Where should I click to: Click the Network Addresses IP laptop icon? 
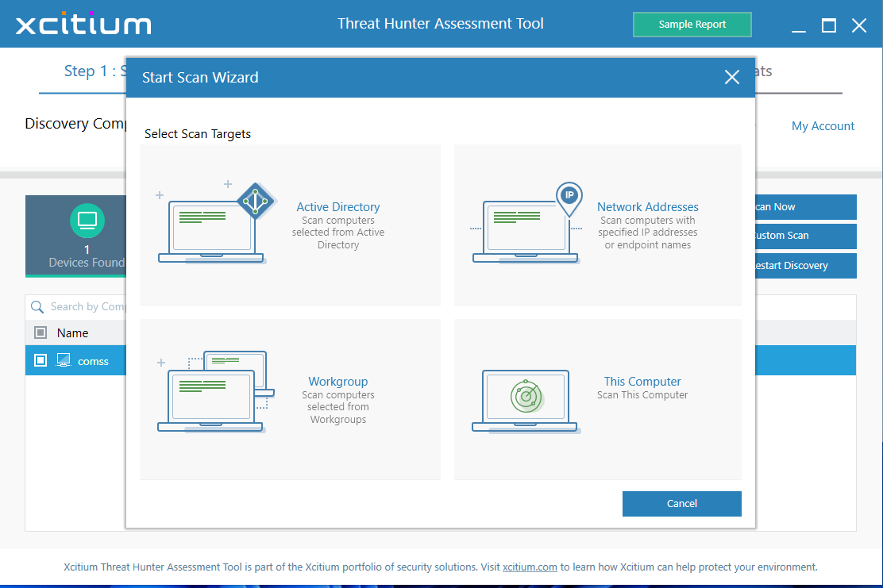tap(526, 223)
